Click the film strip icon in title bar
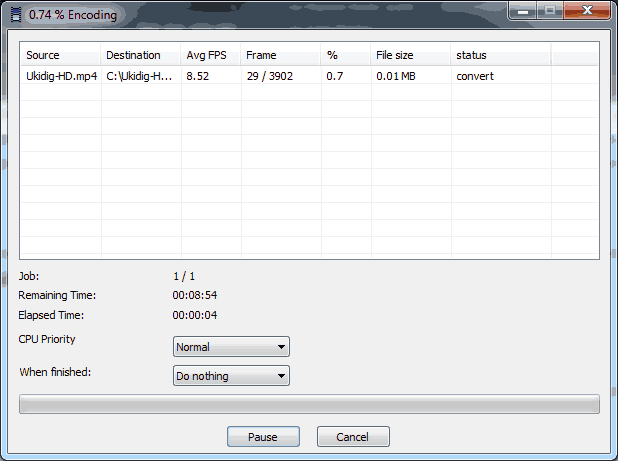 click(x=15, y=15)
